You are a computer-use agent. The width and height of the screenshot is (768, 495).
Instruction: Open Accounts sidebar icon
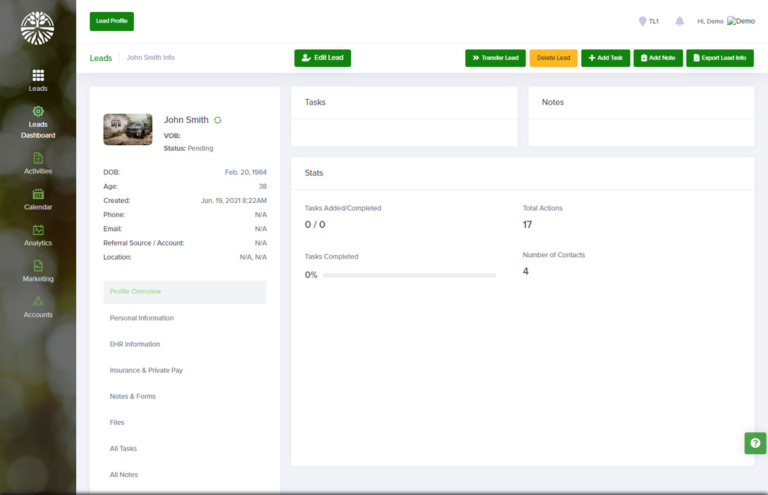coord(38,301)
